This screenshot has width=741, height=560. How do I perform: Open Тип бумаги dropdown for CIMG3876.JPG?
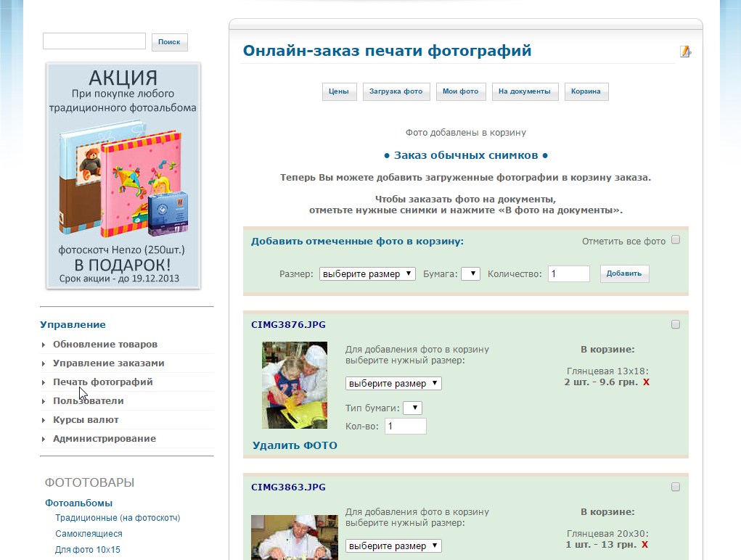coord(412,408)
